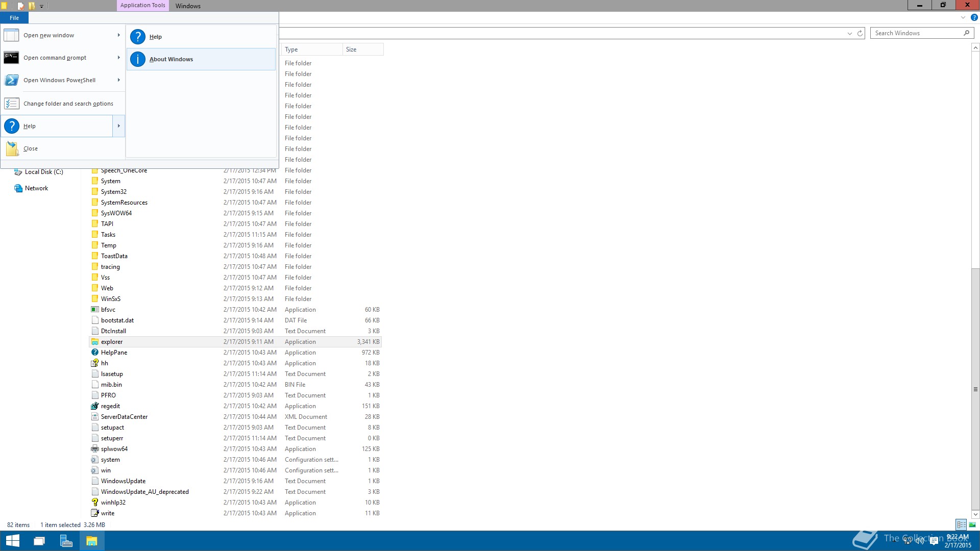Viewport: 980px width, 551px height.
Task: Click the Open new window icon
Action: coord(11,35)
